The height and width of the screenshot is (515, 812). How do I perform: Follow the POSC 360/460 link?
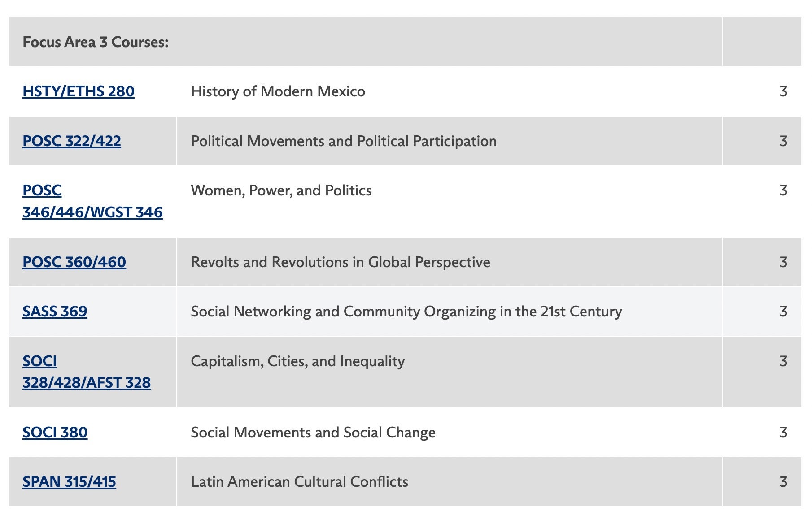74,262
